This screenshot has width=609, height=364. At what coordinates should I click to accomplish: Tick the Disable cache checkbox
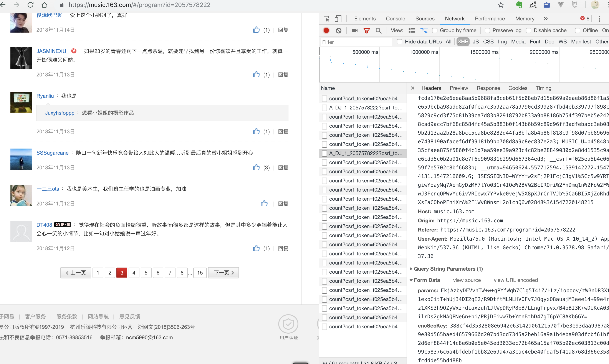point(529,30)
